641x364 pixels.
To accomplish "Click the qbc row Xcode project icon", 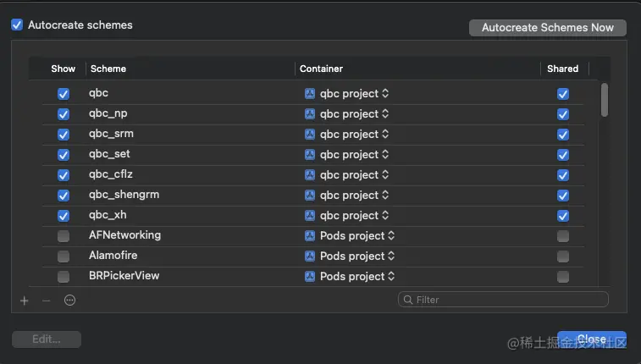I will point(310,93).
